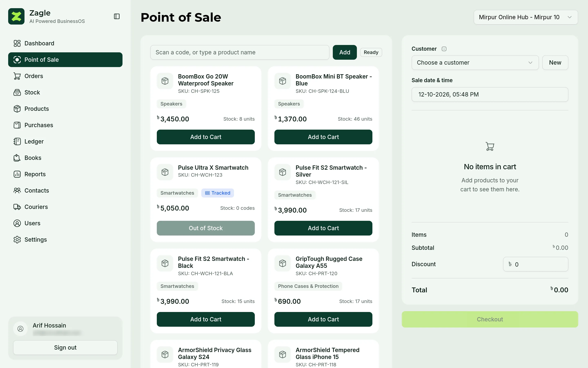
Task: Focus the product scan search field
Action: 239,52
